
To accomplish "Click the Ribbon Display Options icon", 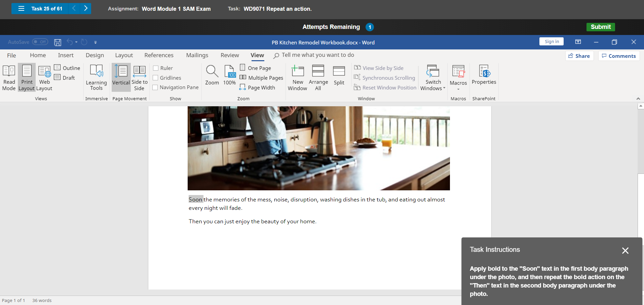I will 578,42.
